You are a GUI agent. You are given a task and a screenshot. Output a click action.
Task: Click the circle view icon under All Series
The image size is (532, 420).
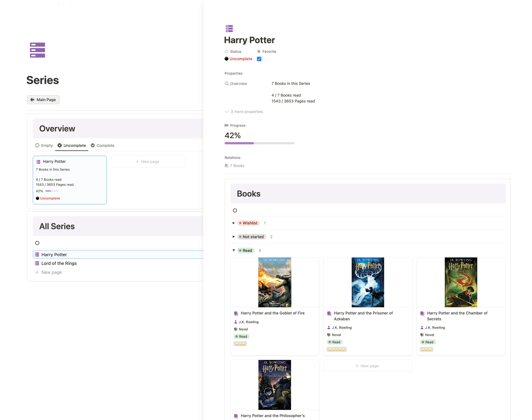37,243
